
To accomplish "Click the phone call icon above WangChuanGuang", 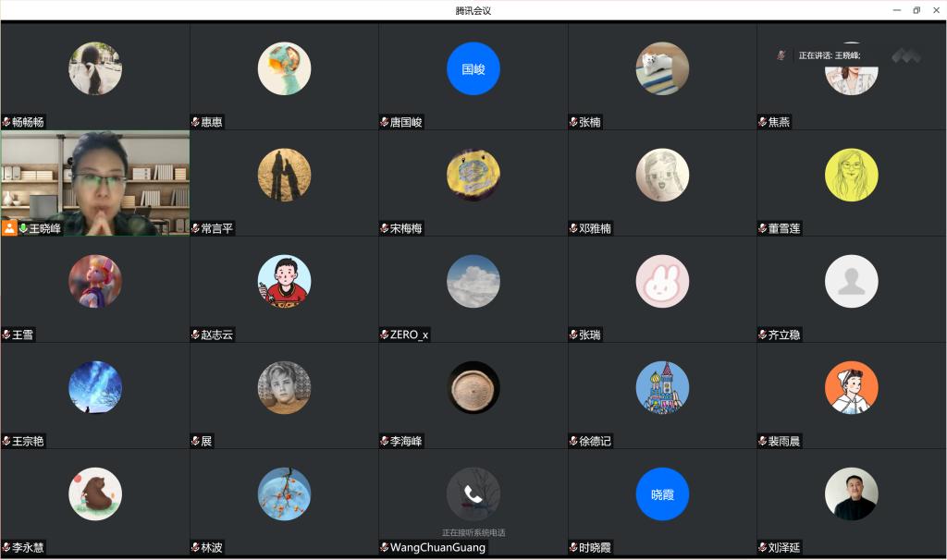I will pos(473,494).
